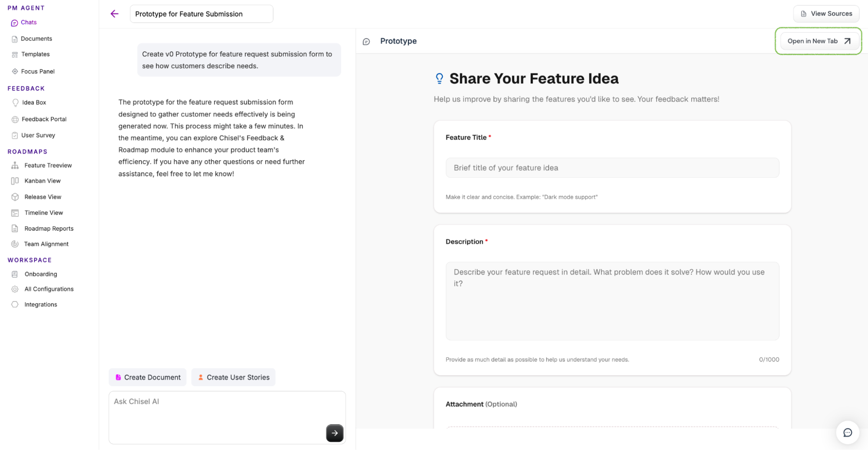Click the Prototype panel chat icon
Image resolution: width=868 pixels, height=450 pixels.
[x=366, y=42]
